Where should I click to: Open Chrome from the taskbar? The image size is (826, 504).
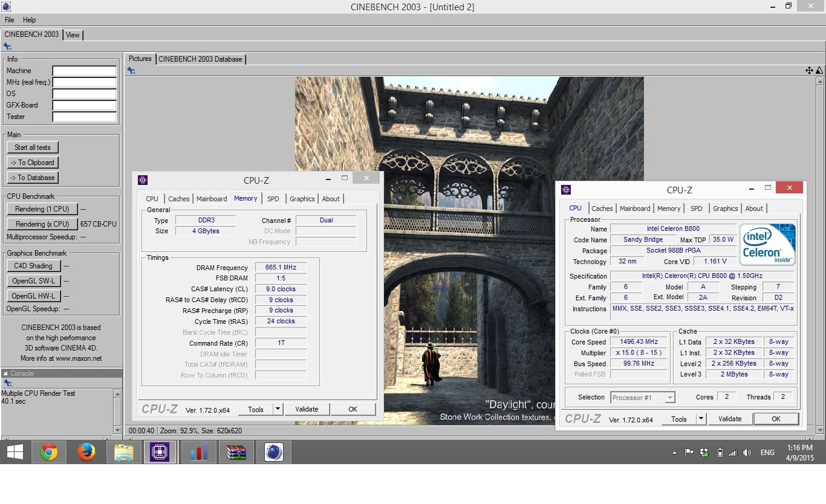[x=49, y=452]
